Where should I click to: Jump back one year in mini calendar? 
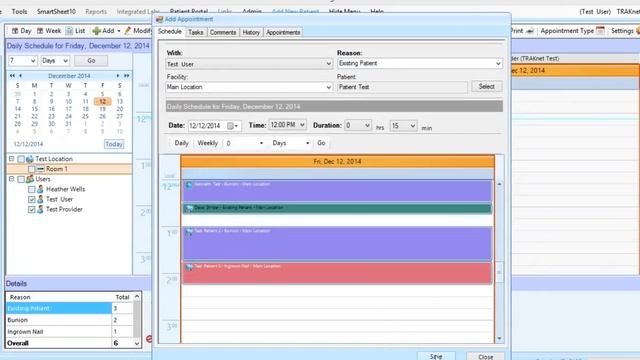coord(12,76)
